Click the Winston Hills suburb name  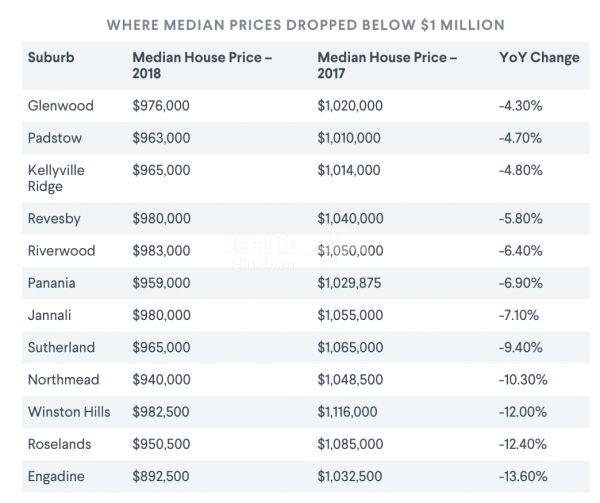tap(69, 412)
